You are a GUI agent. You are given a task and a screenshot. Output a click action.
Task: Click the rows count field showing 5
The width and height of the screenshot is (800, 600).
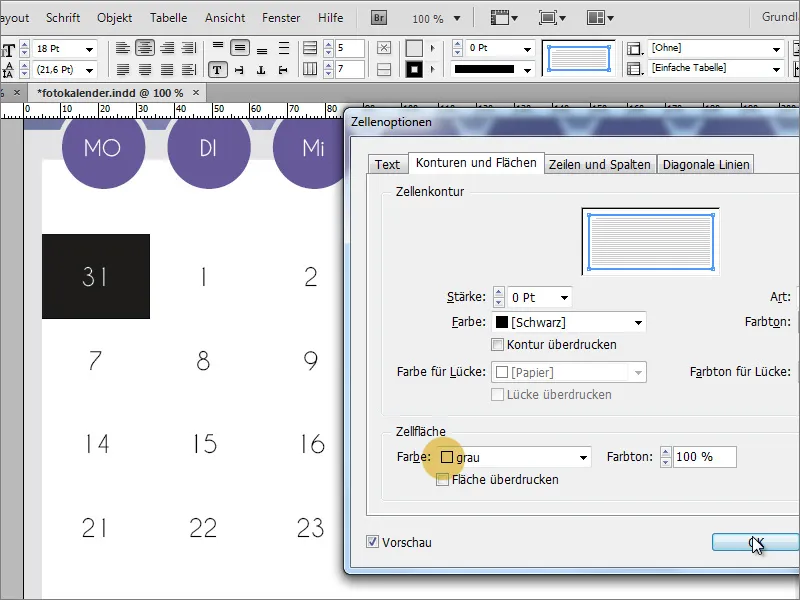point(349,48)
